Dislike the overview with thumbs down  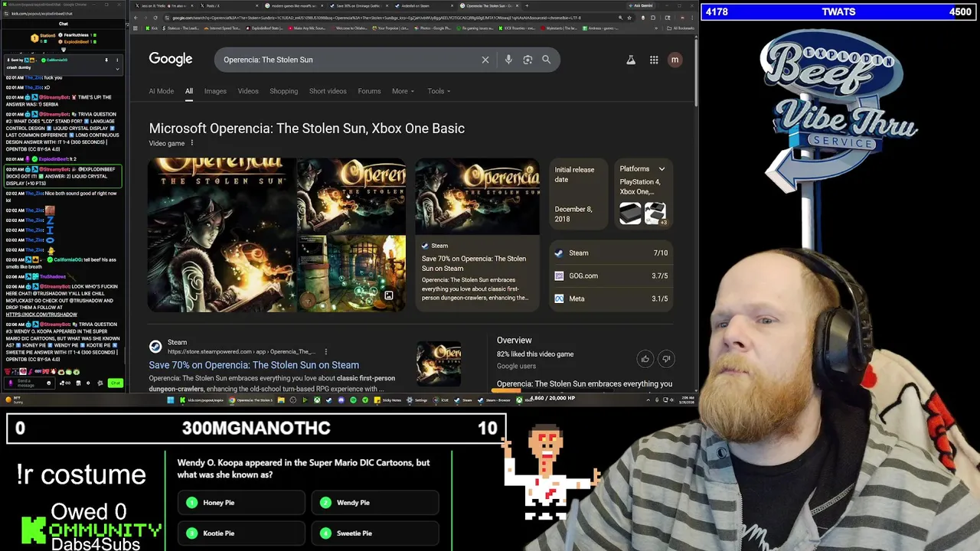tap(666, 359)
